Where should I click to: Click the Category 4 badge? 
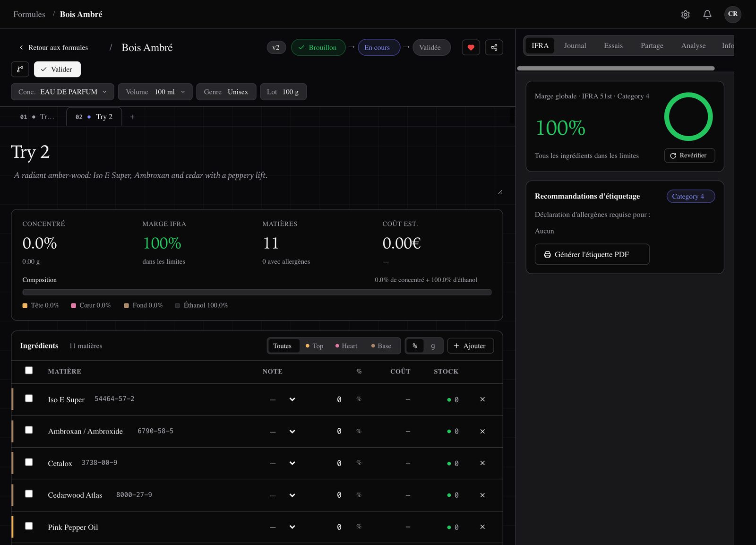click(x=691, y=196)
